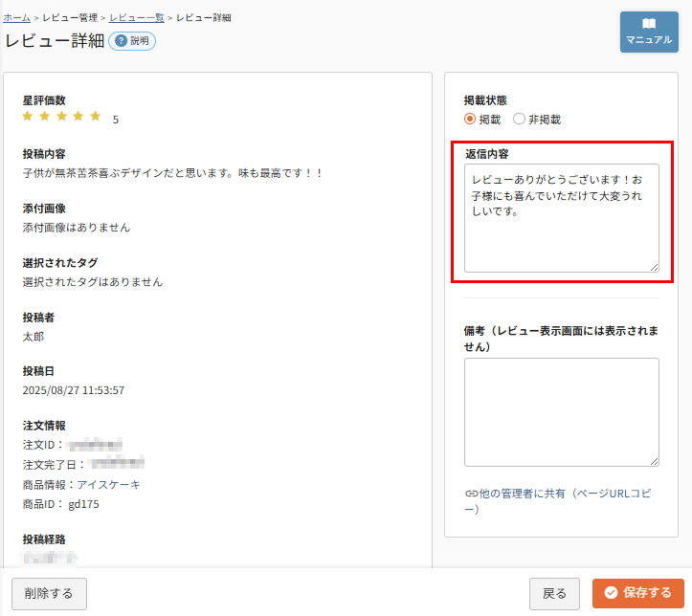The image size is (692, 616).
Task: Click the first rating star
Action: pyautogui.click(x=28, y=117)
